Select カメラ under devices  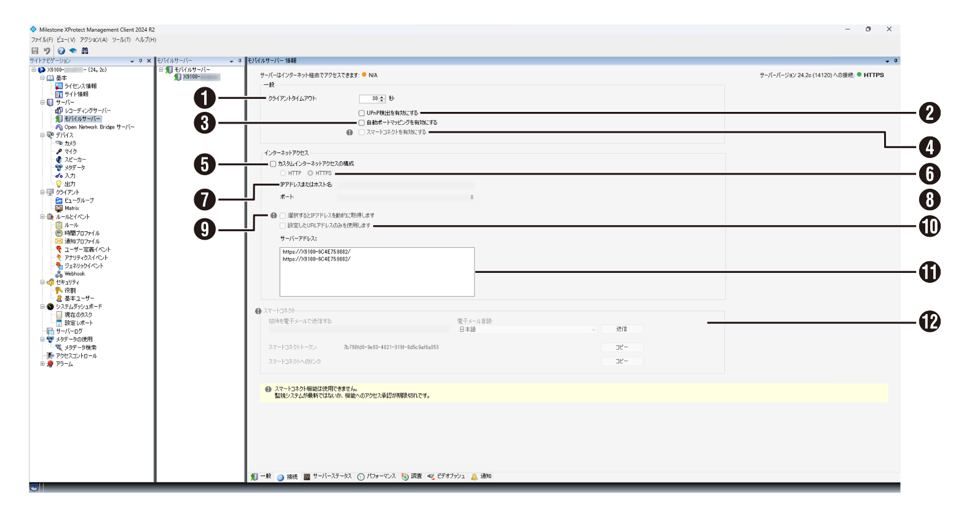coord(70,143)
